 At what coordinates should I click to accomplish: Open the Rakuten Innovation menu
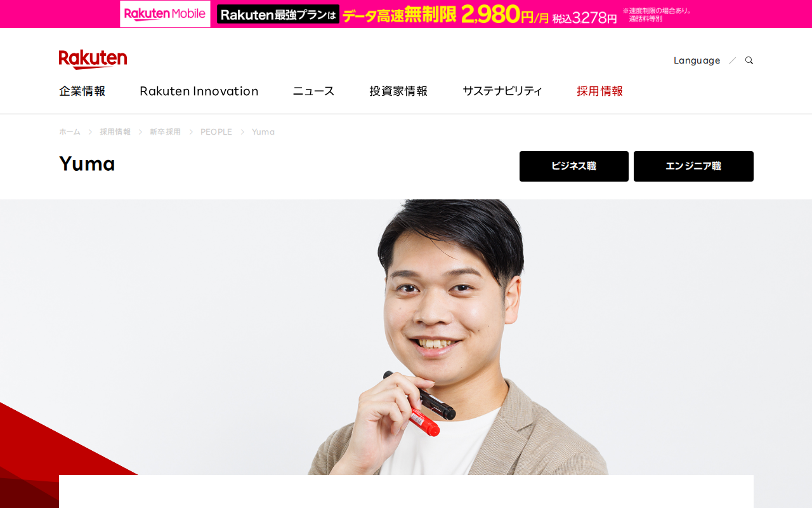(199, 91)
